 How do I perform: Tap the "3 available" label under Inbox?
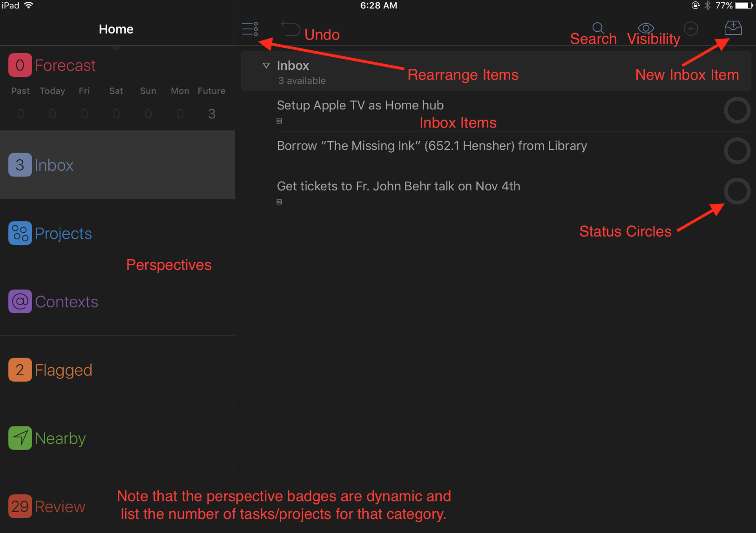(302, 81)
